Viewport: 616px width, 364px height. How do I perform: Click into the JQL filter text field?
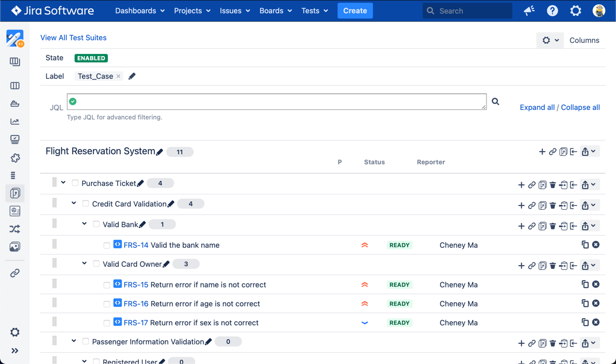pos(277,101)
